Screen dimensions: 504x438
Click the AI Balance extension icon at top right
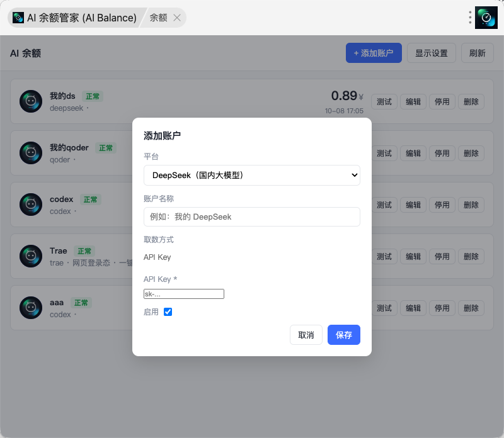pyautogui.click(x=486, y=18)
